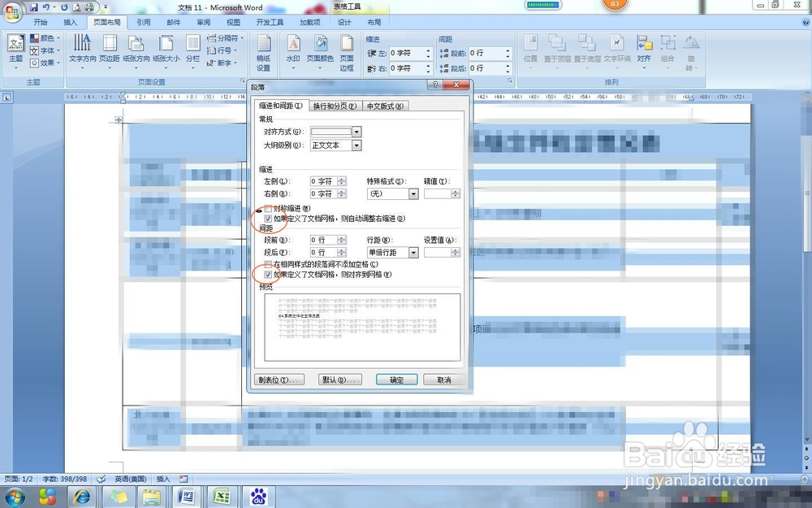Viewport: 812px width, 508px height.
Task: Check 在相同样式的段落间不添加空格
Action: pyautogui.click(x=268, y=263)
